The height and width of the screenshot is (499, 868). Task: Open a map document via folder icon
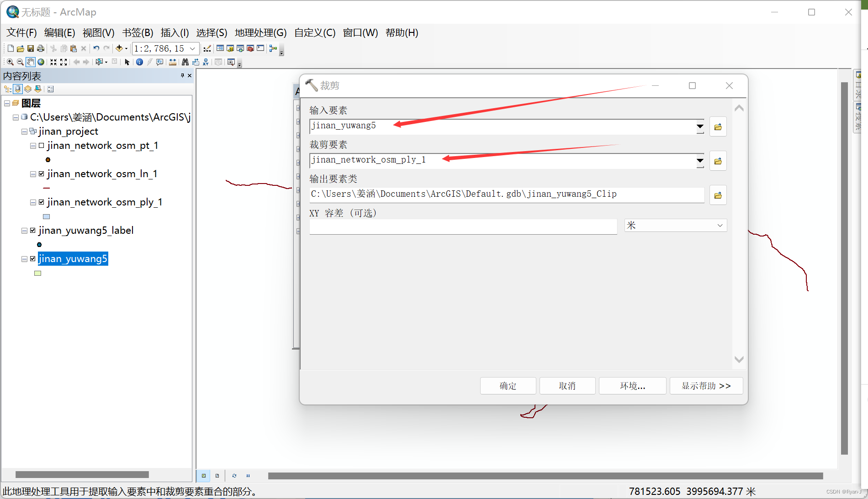coord(21,48)
